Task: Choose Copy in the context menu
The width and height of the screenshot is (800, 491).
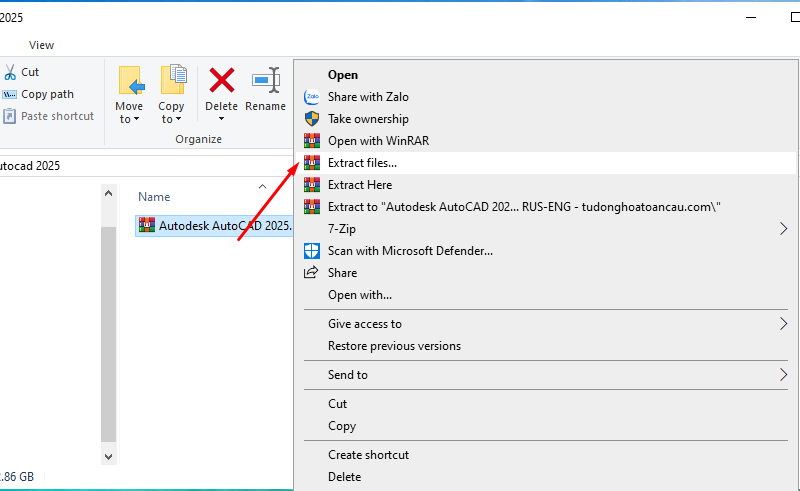Action: pyautogui.click(x=545, y=426)
